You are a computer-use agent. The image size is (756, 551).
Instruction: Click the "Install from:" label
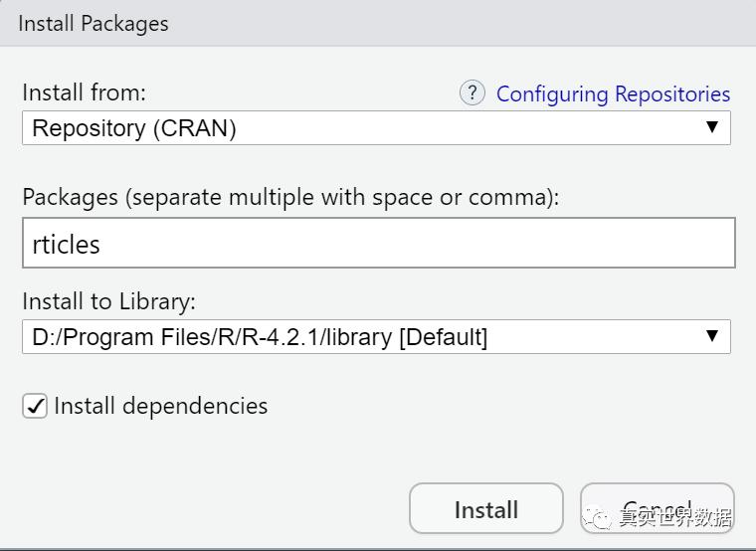[84, 92]
